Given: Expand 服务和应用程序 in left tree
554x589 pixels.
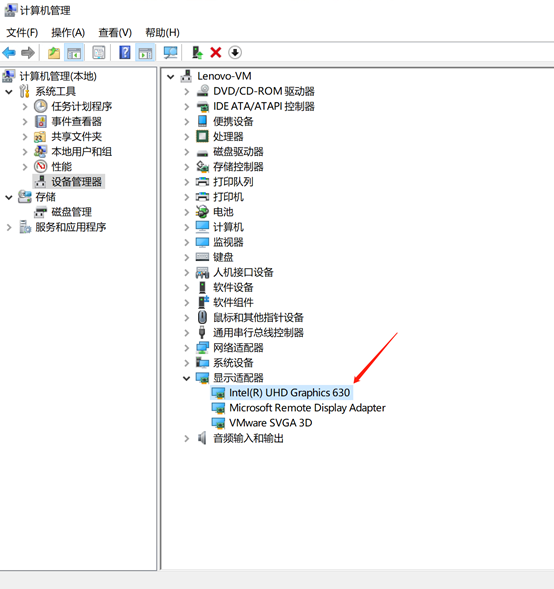Looking at the screenshot, I should [9, 227].
